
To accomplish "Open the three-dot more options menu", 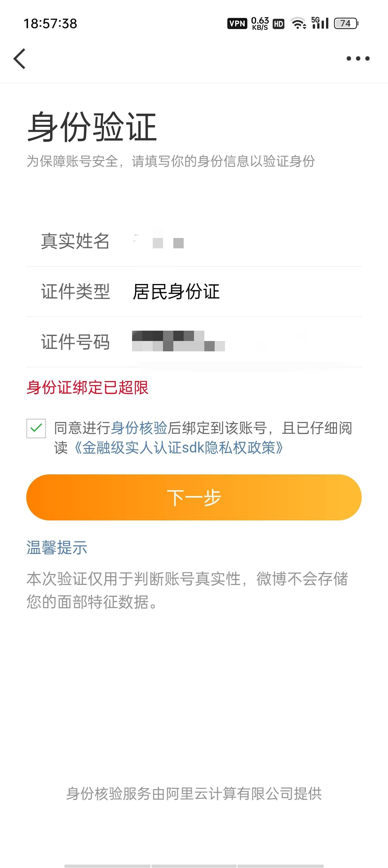I will [358, 59].
